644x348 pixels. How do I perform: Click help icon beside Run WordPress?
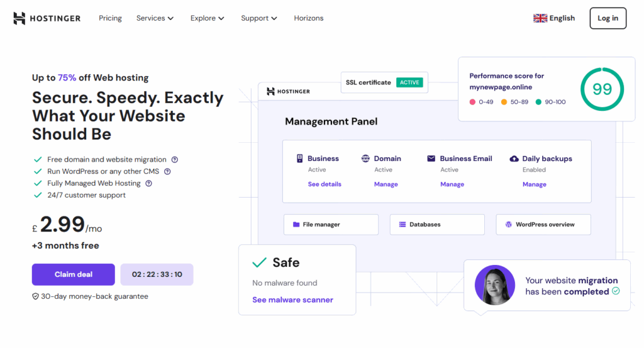point(167,172)
